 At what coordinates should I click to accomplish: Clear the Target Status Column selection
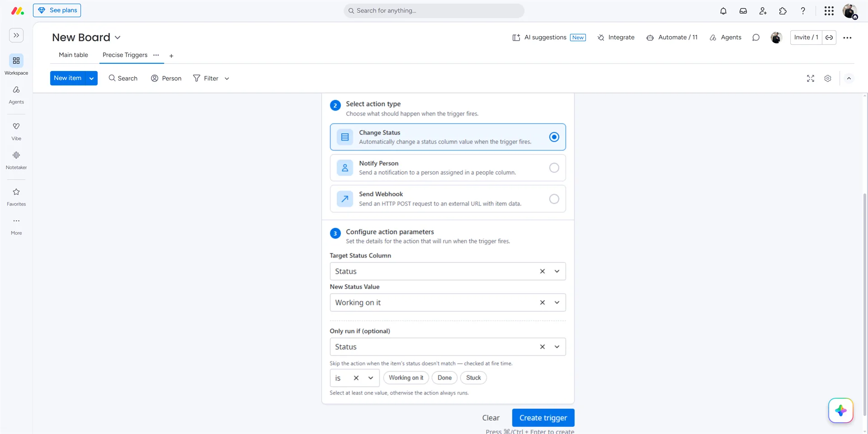542,271
